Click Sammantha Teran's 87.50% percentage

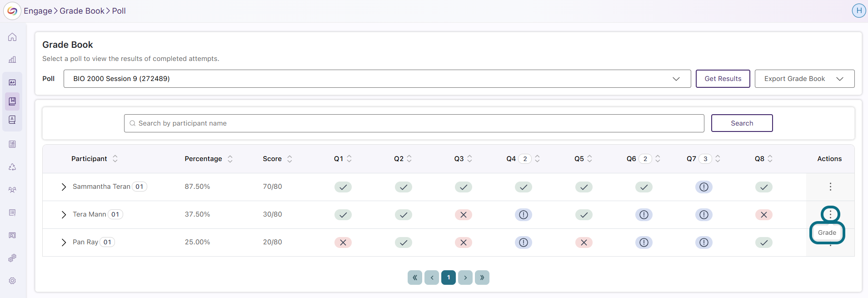click(197, 187)
